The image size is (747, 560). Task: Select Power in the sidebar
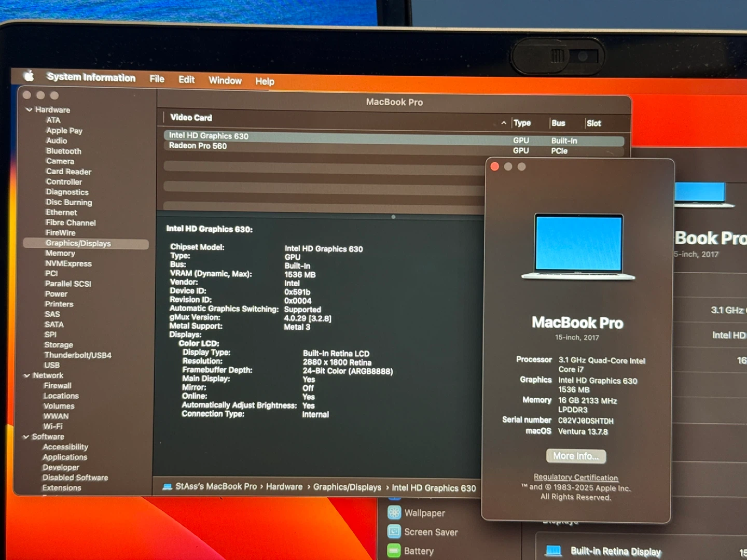(x=56, y=294)
